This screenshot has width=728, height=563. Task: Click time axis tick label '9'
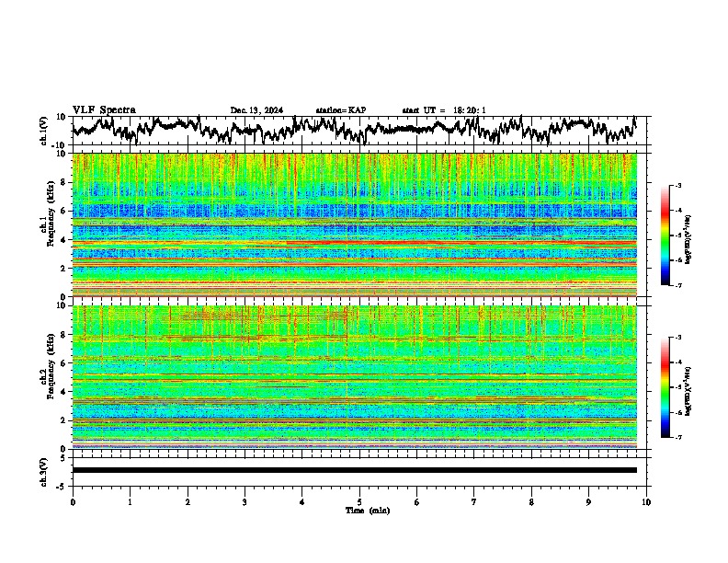click(588, 502)
